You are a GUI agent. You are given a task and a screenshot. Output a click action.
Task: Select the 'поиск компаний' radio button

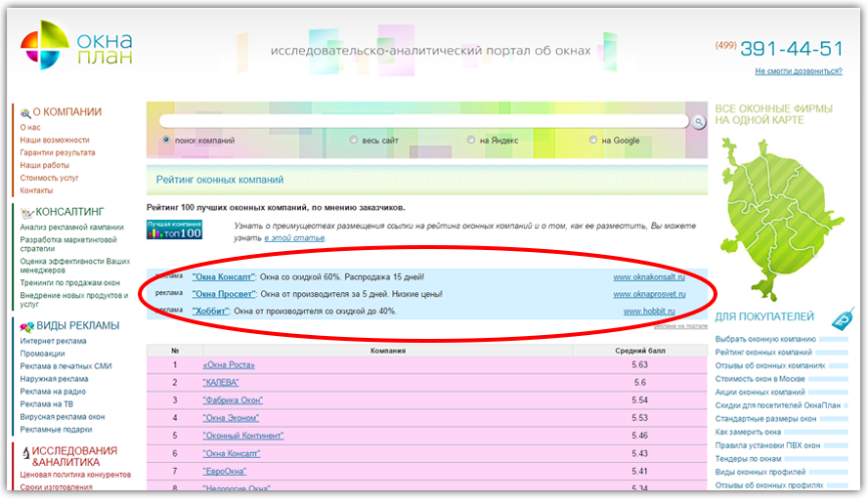coord(166,141)
